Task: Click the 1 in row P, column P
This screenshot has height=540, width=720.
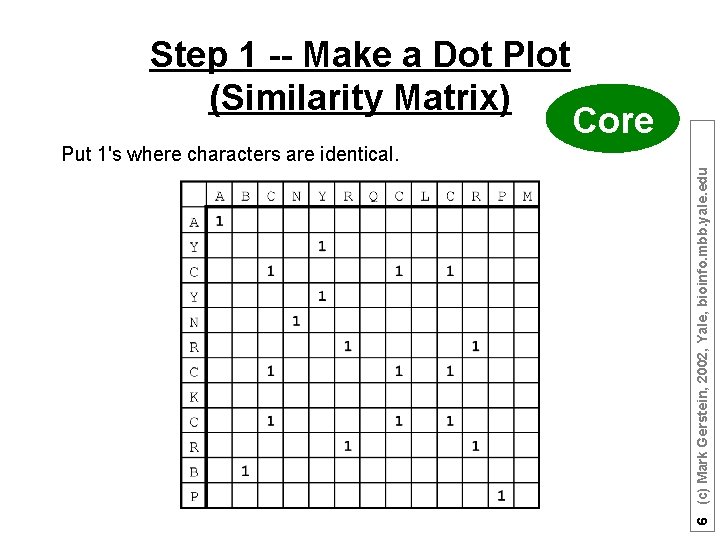Action: click(501, 495)
